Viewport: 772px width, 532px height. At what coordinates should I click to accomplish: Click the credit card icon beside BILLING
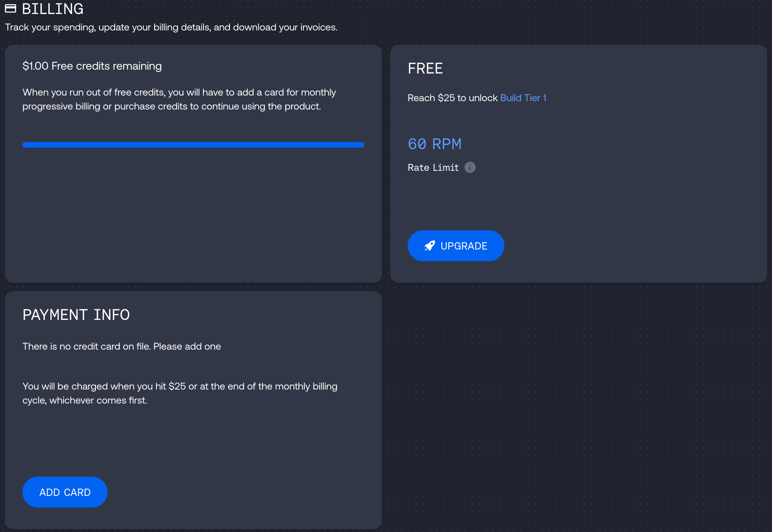pos(11,8)
